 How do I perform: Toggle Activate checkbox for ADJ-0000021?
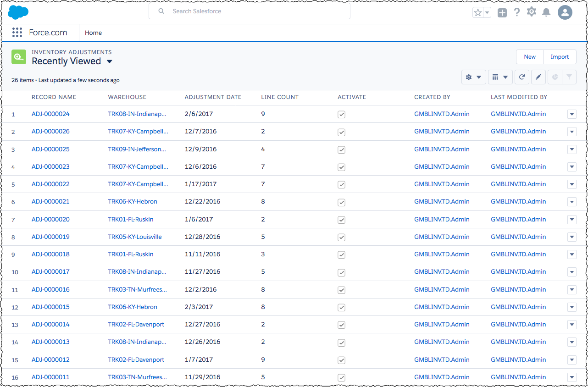coord(341,202)
